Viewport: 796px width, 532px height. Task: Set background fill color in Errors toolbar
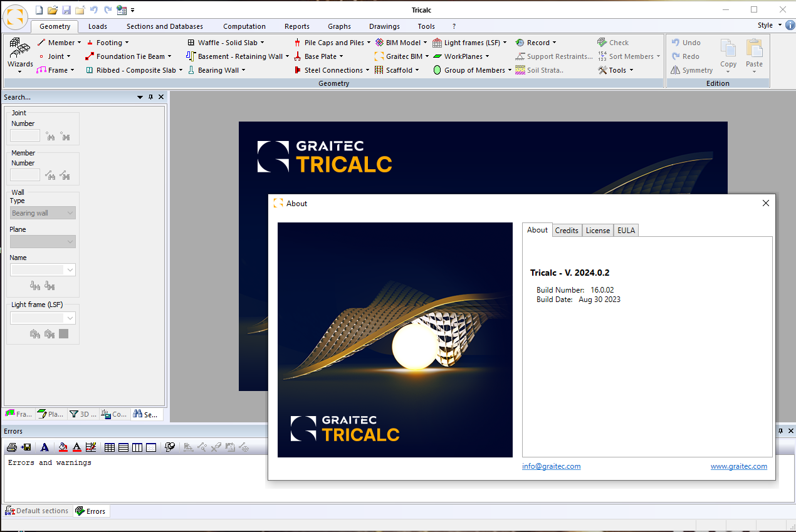(62, 447)
